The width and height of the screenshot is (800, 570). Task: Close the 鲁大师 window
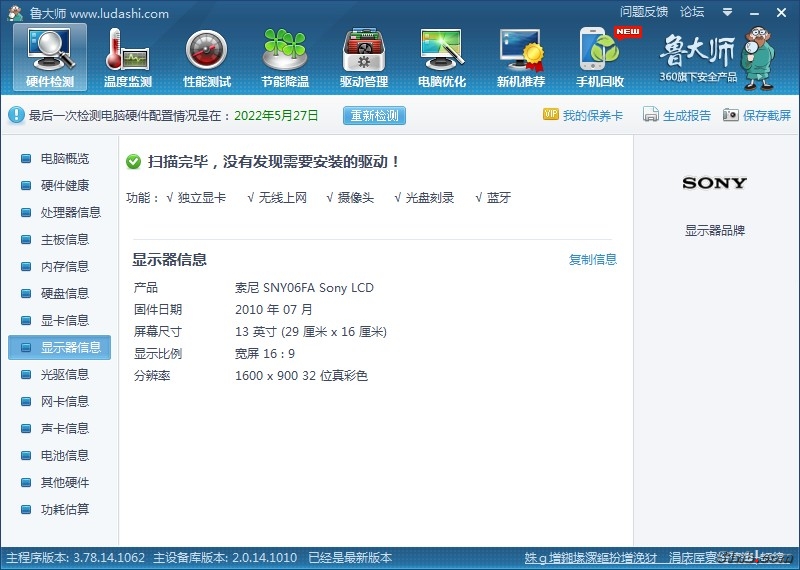[x=781, y=13]
